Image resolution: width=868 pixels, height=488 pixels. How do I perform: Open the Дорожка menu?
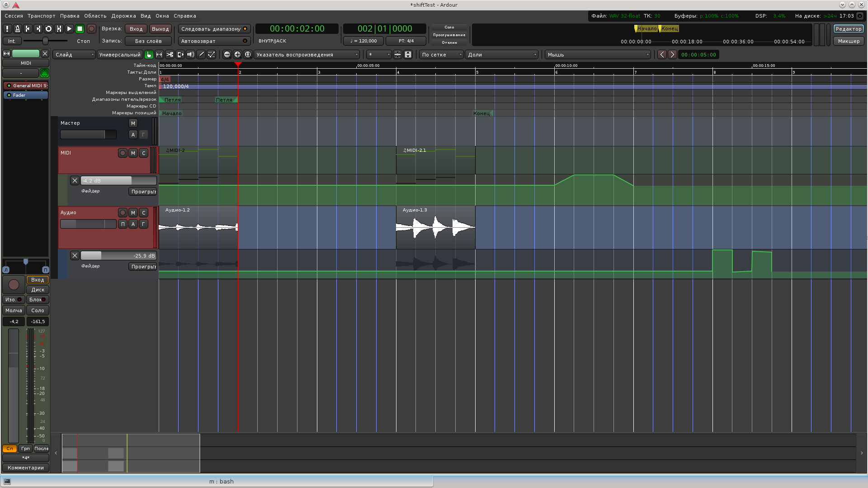(x=123, y=16)
